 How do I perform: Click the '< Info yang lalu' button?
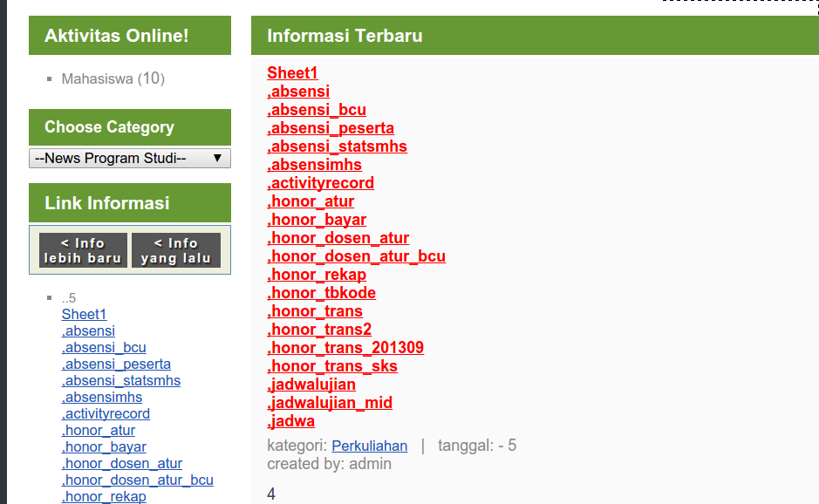176,249
